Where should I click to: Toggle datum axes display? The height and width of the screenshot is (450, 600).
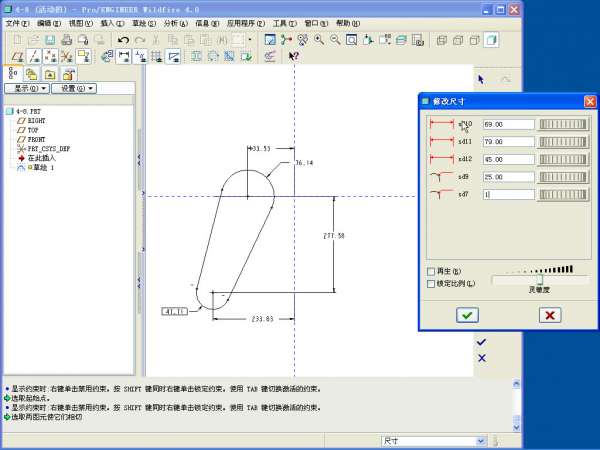[34, 57]
